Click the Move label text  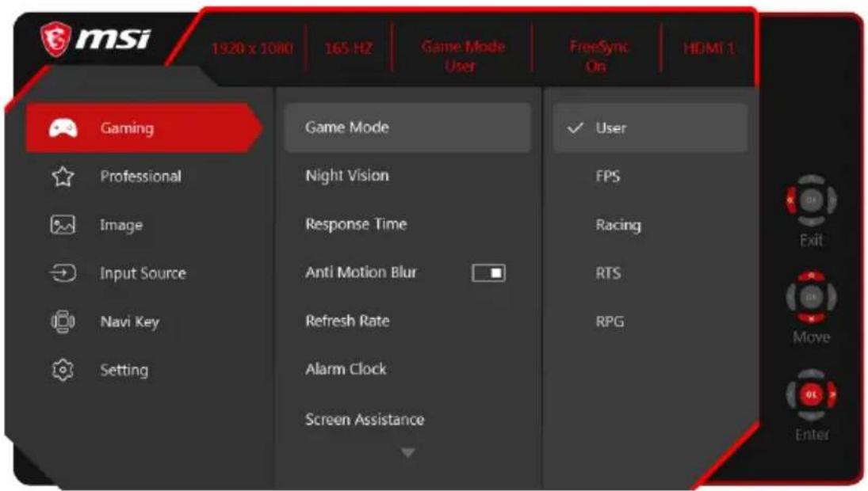point(811,337)
